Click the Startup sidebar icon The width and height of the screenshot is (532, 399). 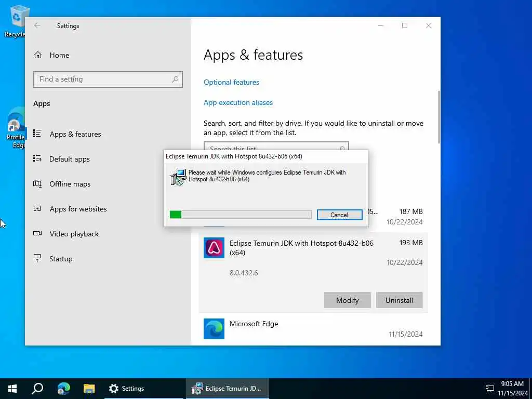pos(37,258)
